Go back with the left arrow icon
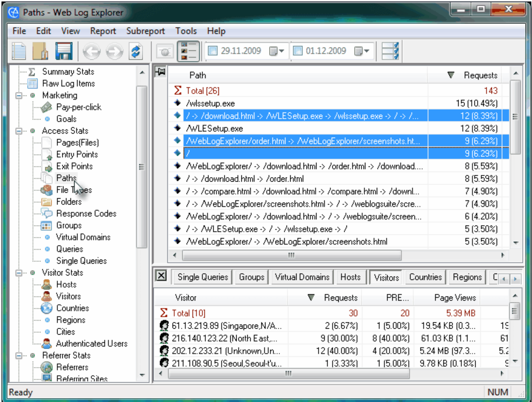Viewport: 532px width, 402px height. [x=91, y=52]
